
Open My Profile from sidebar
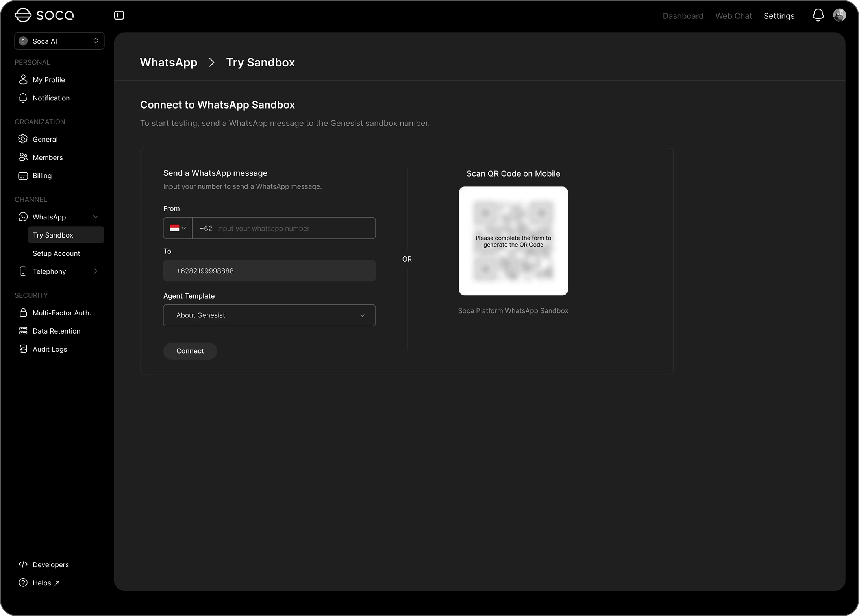point(48,80)
